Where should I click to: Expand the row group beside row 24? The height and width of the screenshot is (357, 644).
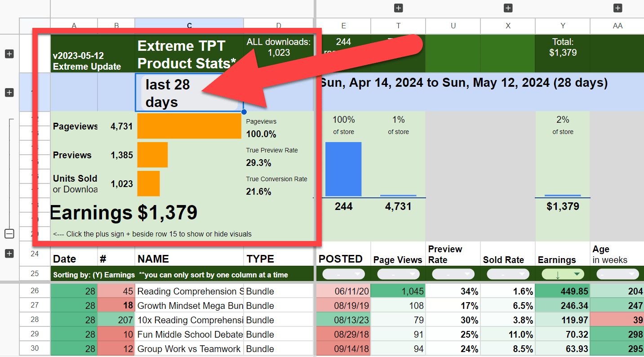[9, 254]
